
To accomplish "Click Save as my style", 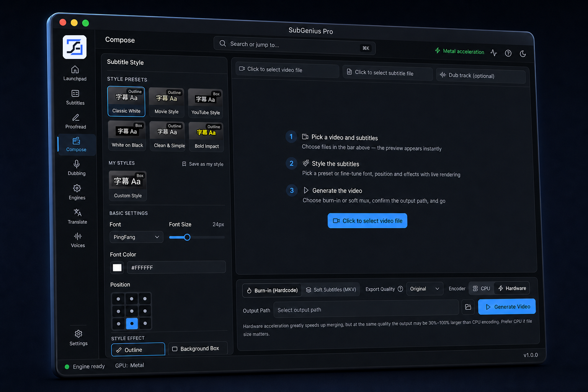I will [203, 164].
